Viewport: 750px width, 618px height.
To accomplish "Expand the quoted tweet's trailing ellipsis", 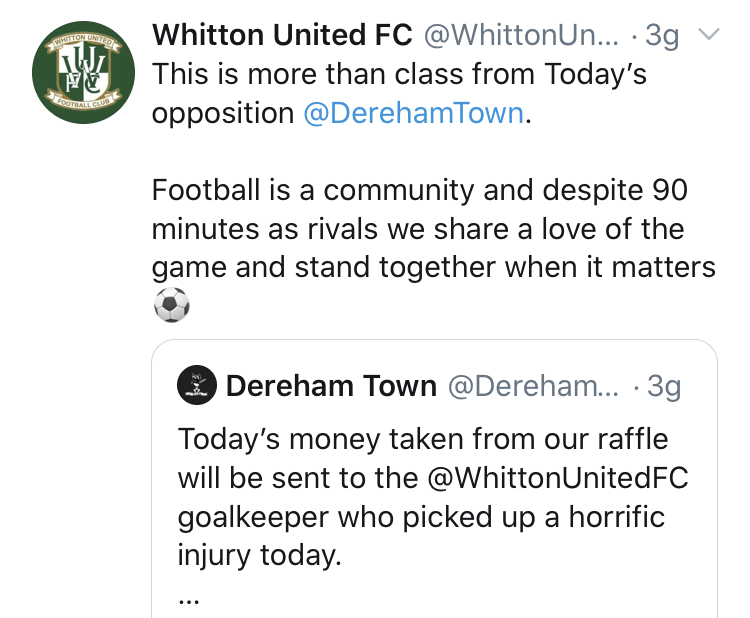I will point(187,599).
